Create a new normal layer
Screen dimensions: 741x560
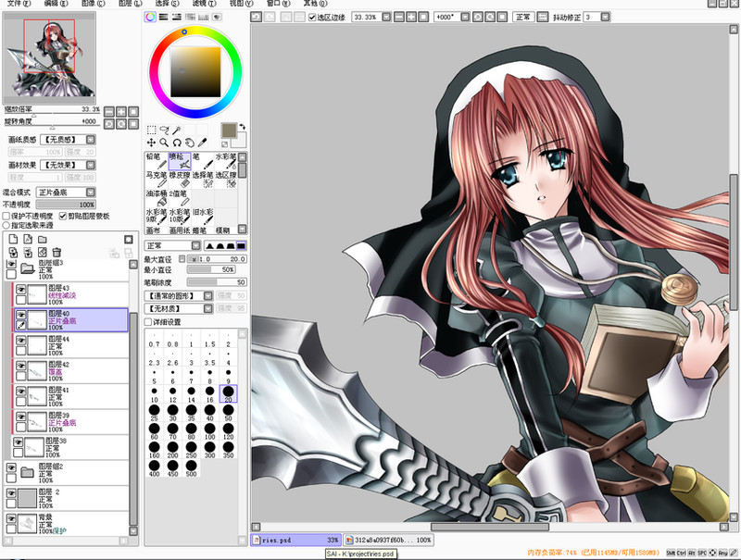click(x=13, y=239)
